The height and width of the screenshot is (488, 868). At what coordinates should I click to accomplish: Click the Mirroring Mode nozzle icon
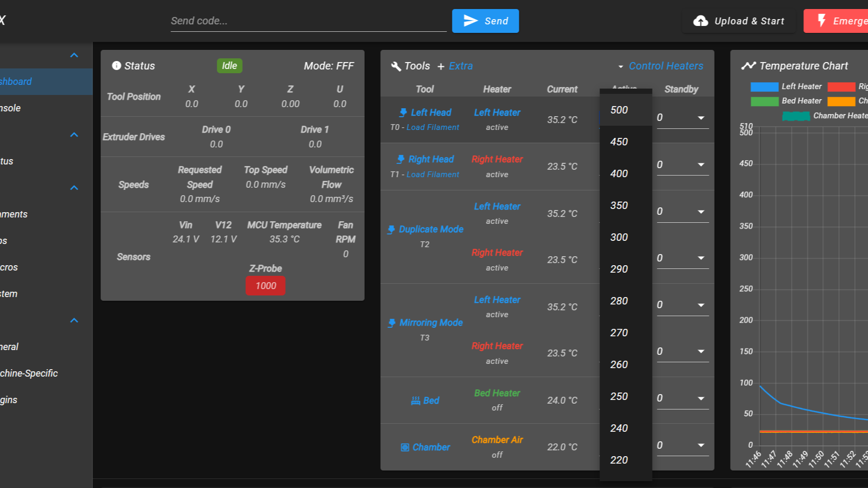tap(392, 323)
